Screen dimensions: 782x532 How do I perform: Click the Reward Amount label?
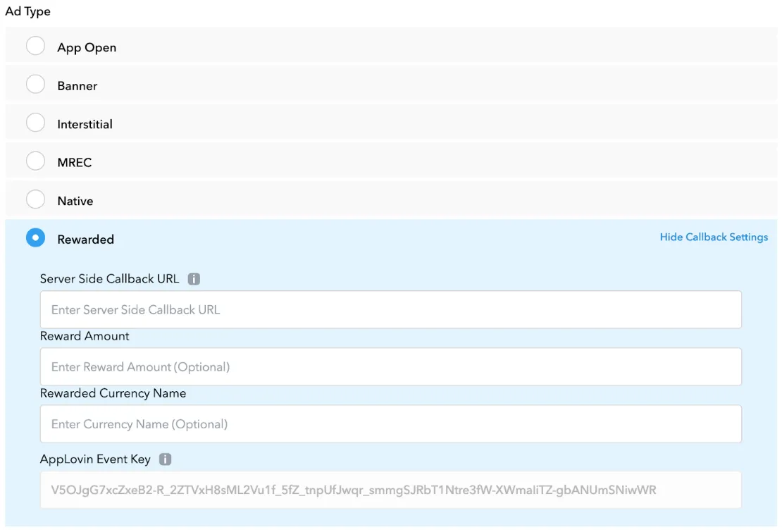tap(85, 336)
